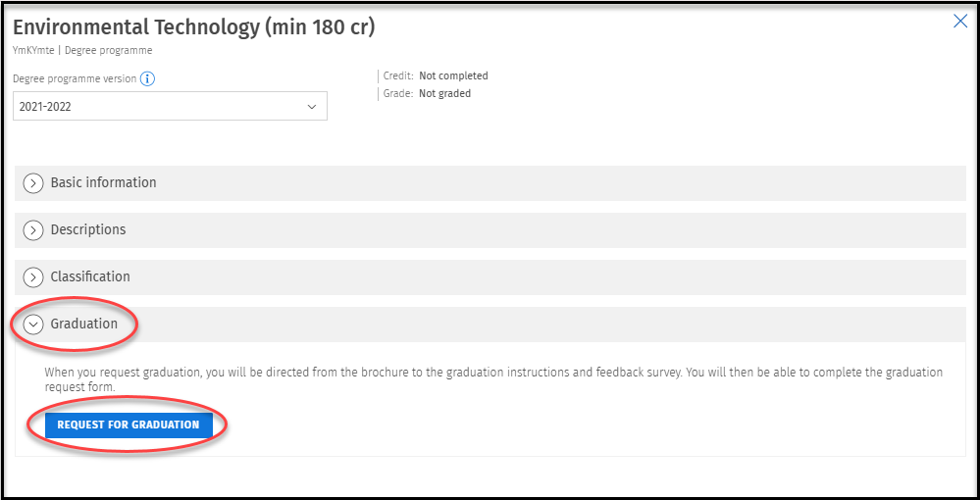
Task: Click the Environmental Technology title heading
Action: click(193, 26)
